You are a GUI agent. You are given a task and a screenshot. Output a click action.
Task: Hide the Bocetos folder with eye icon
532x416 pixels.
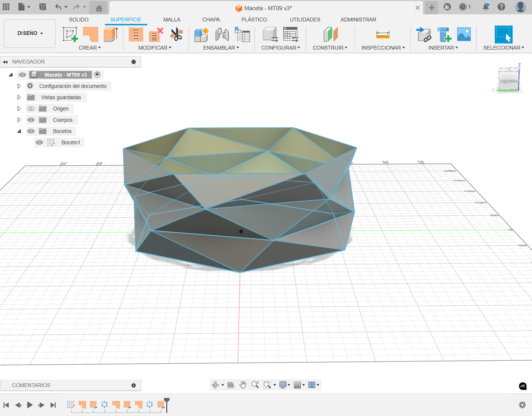31,131
